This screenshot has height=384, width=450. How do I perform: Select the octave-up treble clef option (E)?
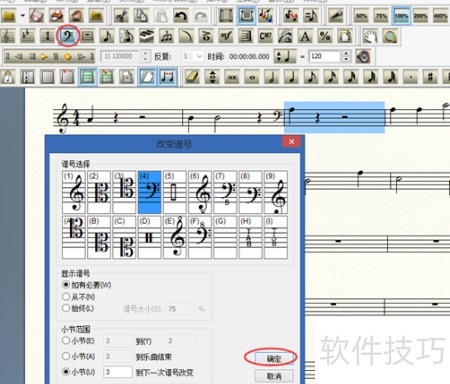click(174, 237)
